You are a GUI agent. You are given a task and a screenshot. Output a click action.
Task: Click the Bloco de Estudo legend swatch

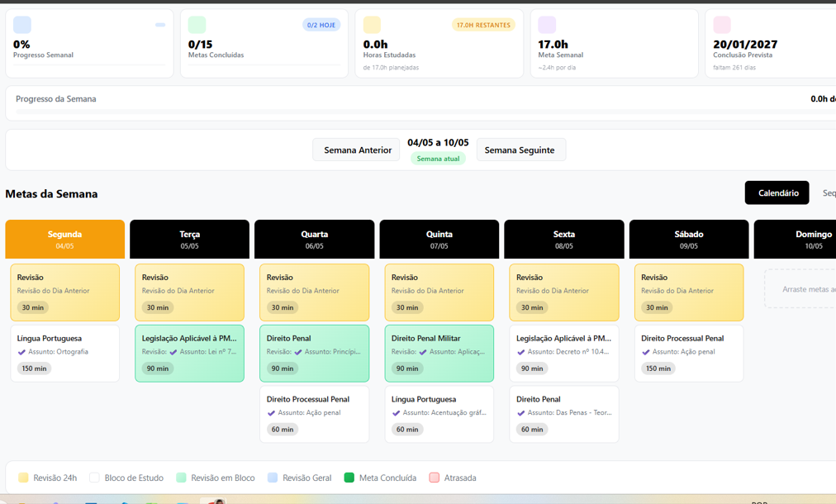[x=94, y=478]
